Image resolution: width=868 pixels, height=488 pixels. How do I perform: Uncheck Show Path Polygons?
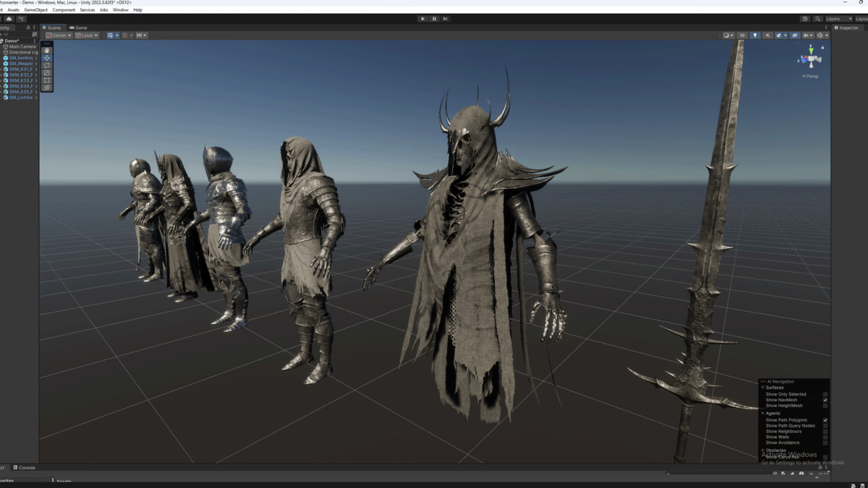pyautogui.click(x=825, y=420)
